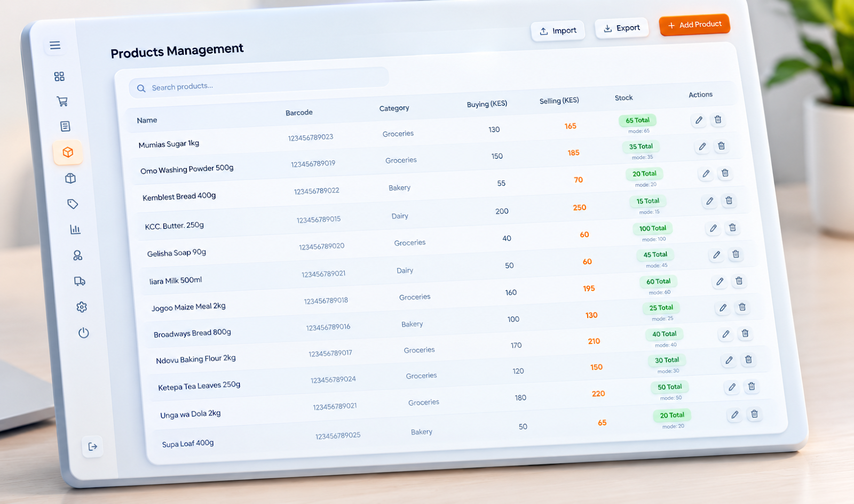Click the Selling (KES) column header

point(559,100)
